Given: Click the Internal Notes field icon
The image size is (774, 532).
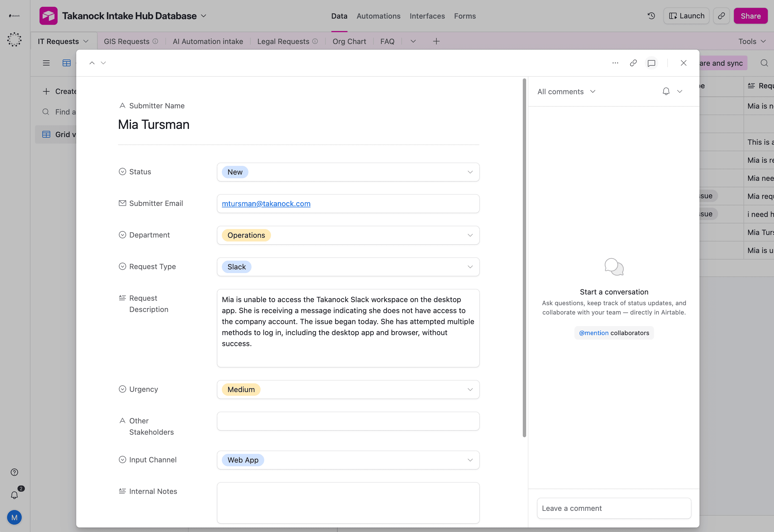Looking at the screenshot, I should [x=123, y=491].
